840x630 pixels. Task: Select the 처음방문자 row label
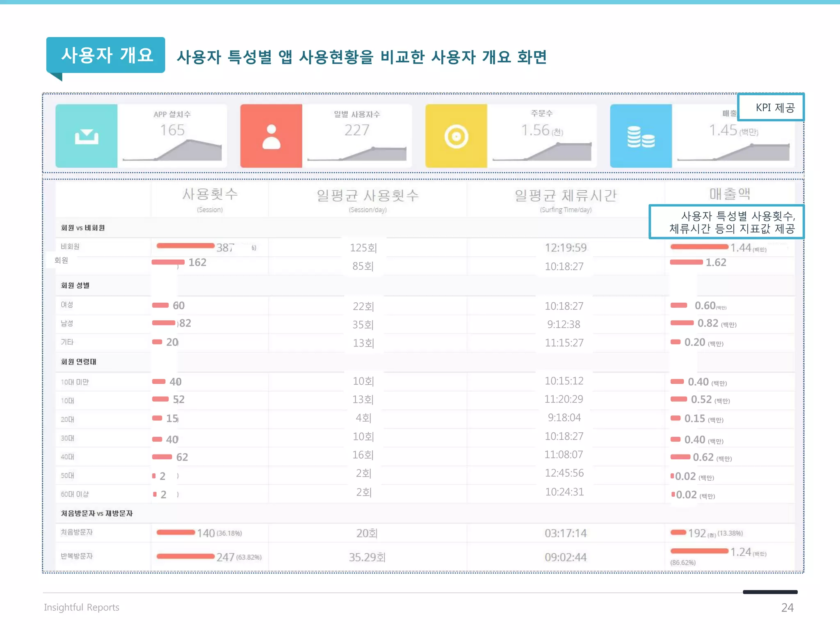pyautogui.click(x=77, y=532)
